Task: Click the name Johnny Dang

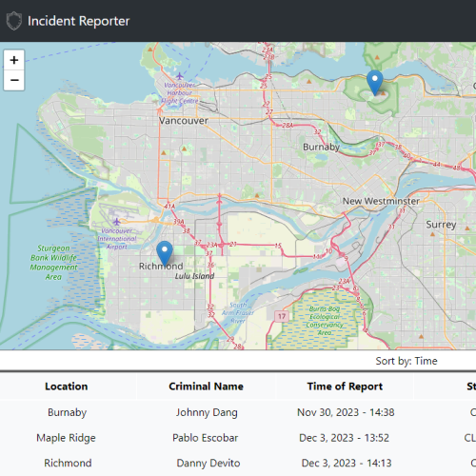Action: pyautogui.click(x=207, y=412)
